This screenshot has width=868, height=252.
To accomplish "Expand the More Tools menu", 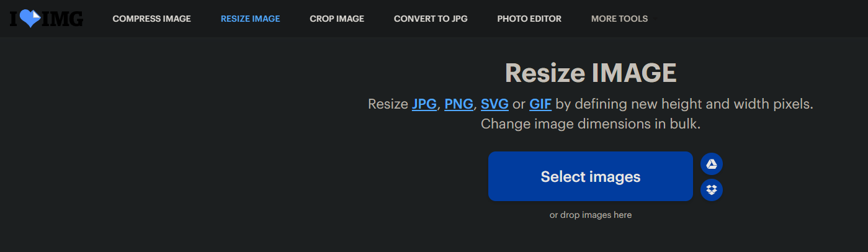I will (x=619, y=19).
